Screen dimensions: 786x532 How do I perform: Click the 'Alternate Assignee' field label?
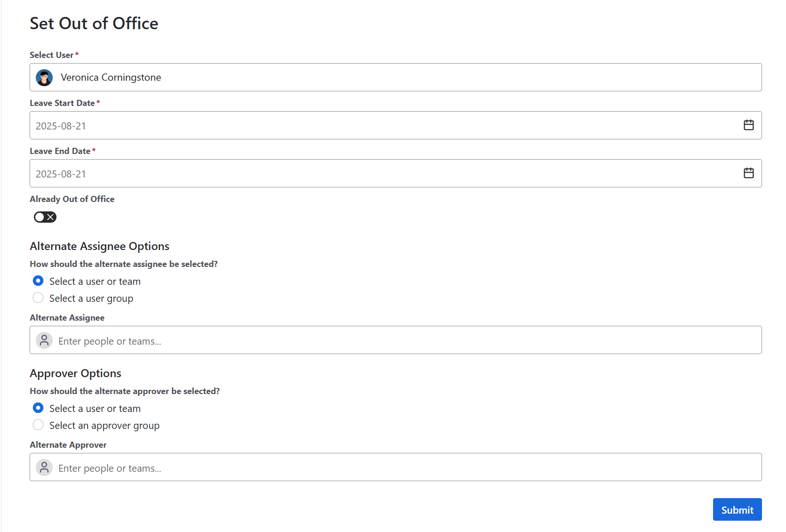(67, 318)
